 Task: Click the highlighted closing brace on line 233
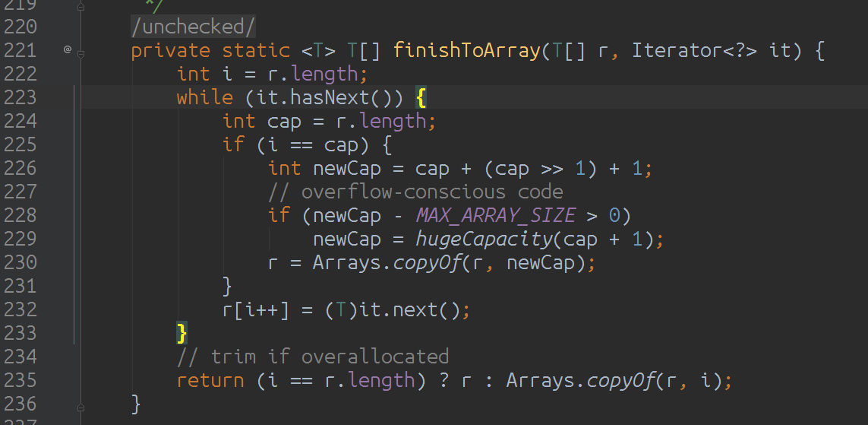coord(182,333)
